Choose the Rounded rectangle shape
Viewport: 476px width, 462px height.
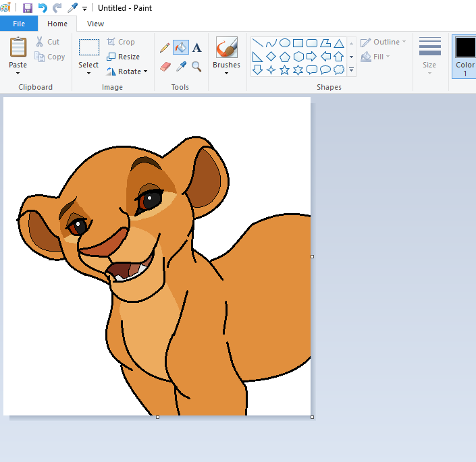coord(312,43)
